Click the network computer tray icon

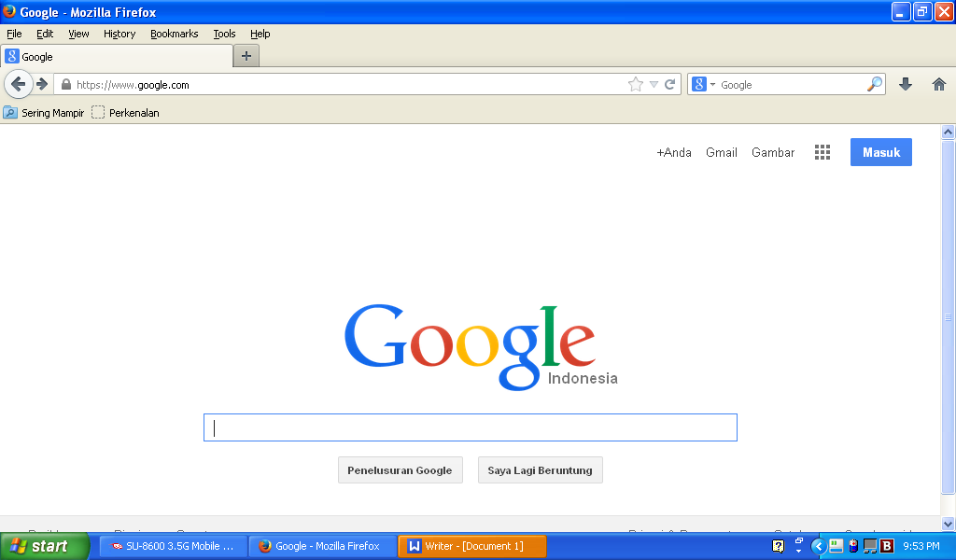pos(870,546)
